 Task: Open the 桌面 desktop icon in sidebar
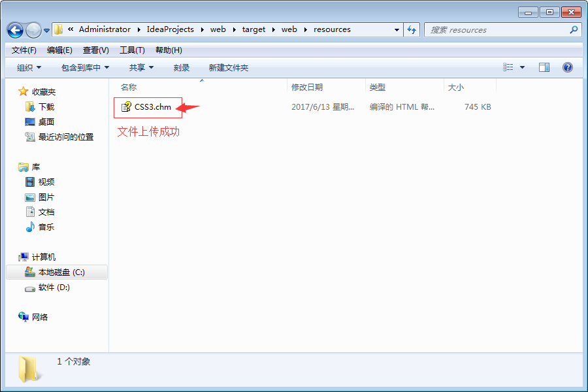click(30, 122)
